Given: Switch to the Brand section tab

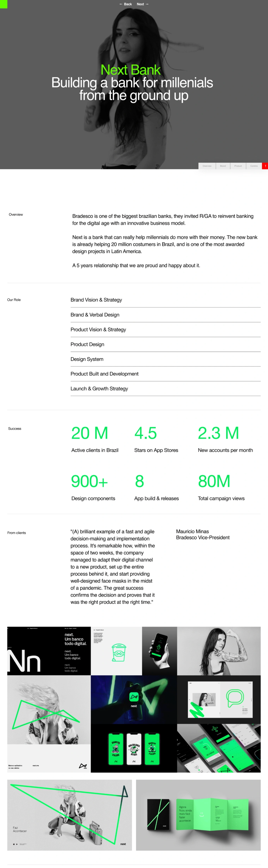Looking at the screenshot, I should tap(223, 166).
